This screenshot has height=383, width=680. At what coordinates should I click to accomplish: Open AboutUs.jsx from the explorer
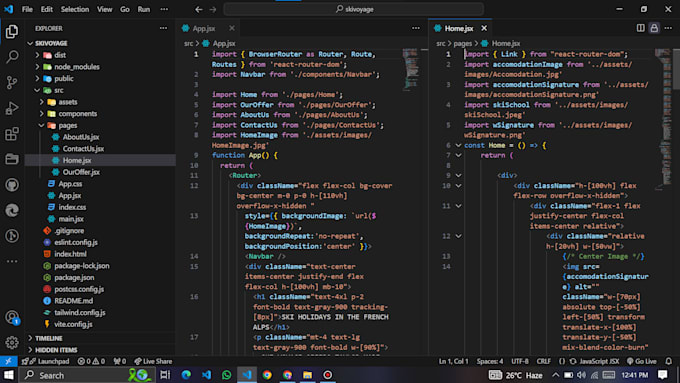(101, 137)
